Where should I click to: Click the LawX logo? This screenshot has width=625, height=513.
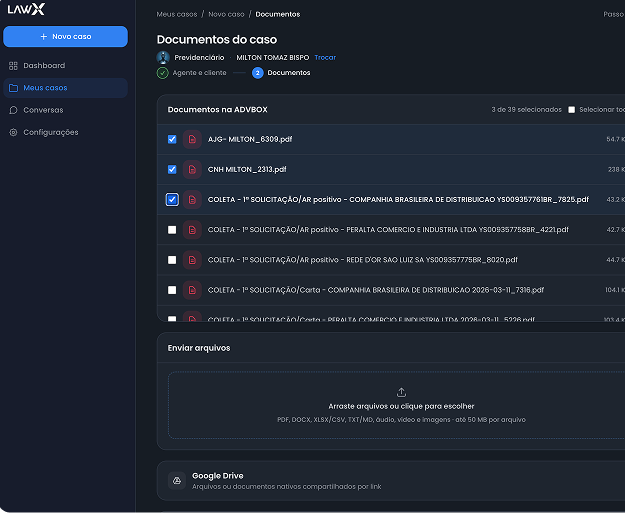tap(26, 9)
